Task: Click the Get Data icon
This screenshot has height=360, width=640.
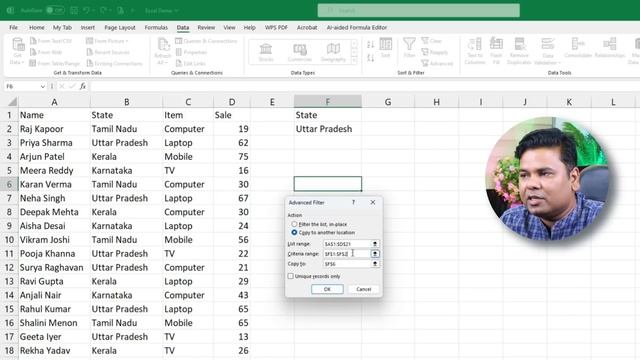Action: (x=18, y=51)
